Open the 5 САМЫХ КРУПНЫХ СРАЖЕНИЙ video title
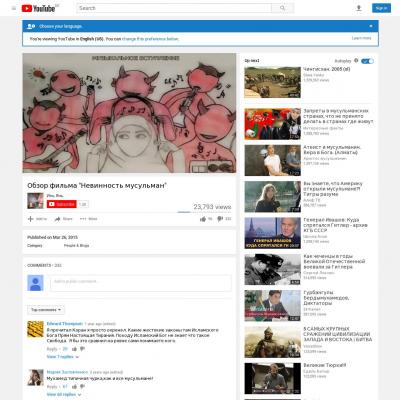 tap(338, 334)
